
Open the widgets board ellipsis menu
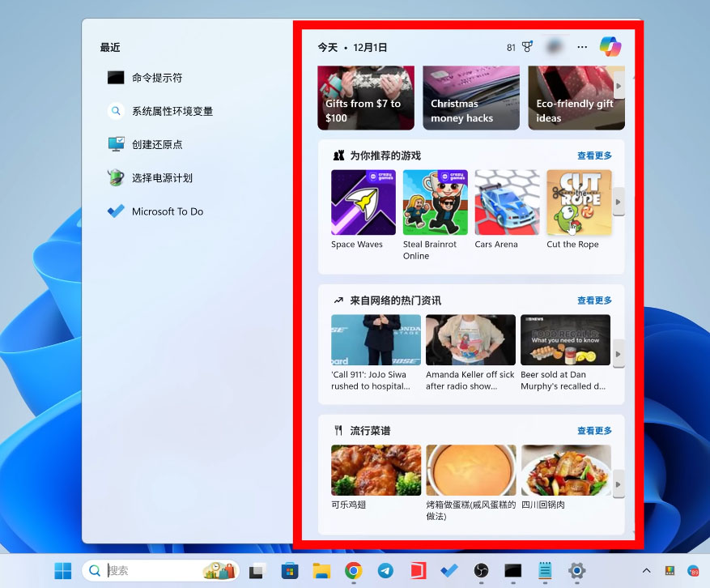pyautogui.click(x=582, y=46)
